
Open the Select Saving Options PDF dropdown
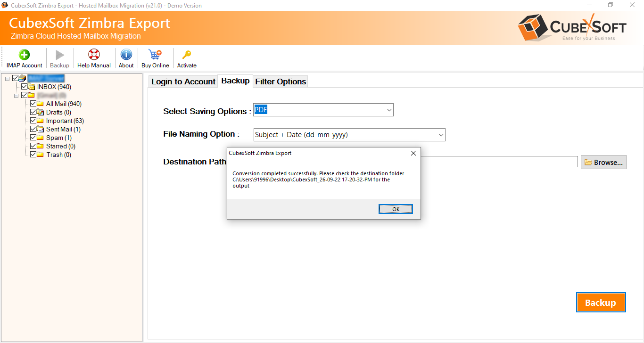pos(323,110)
